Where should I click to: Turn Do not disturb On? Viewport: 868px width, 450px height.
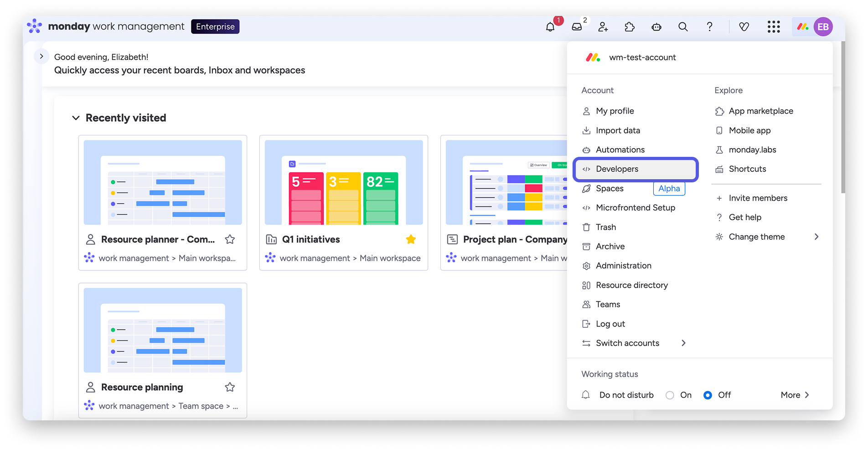(670, 395)
